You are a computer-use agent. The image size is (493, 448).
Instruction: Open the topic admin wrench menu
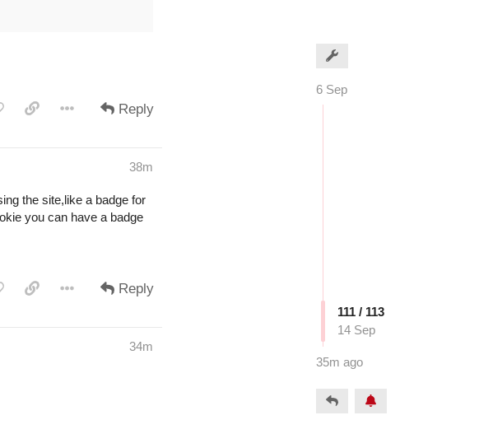click(332, 56)
